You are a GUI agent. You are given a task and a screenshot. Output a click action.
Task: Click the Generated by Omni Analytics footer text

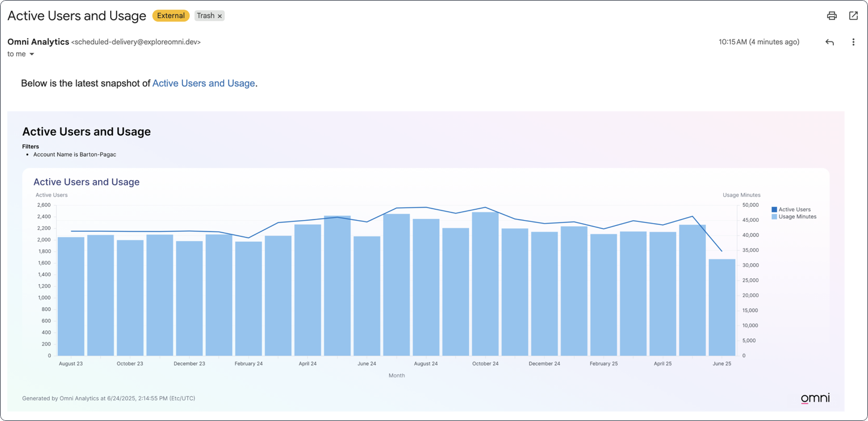coord(108,398)
